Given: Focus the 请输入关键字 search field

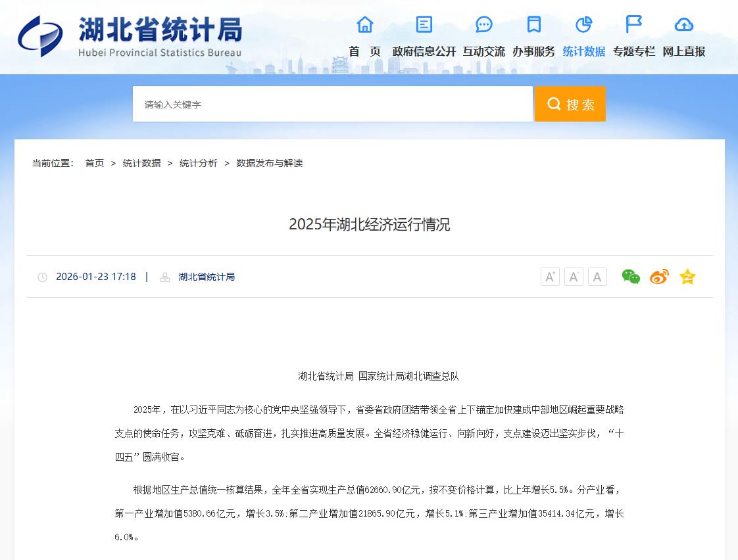Looking at the screenshot, I should coord(332,105).
